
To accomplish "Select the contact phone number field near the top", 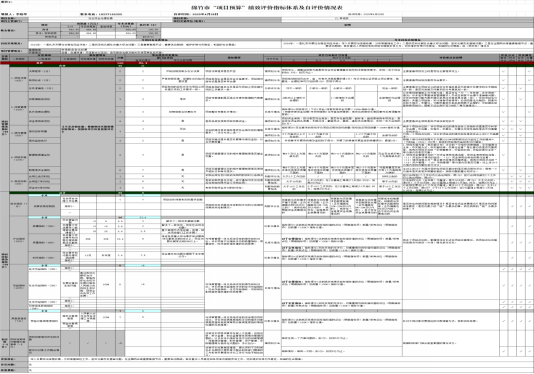I will point(101,14).
